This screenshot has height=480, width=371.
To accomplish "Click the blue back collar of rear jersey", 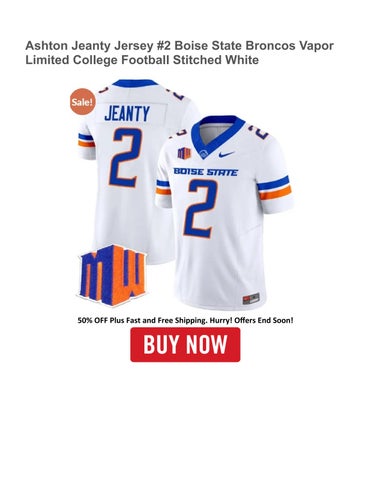I will click(135, 83).
